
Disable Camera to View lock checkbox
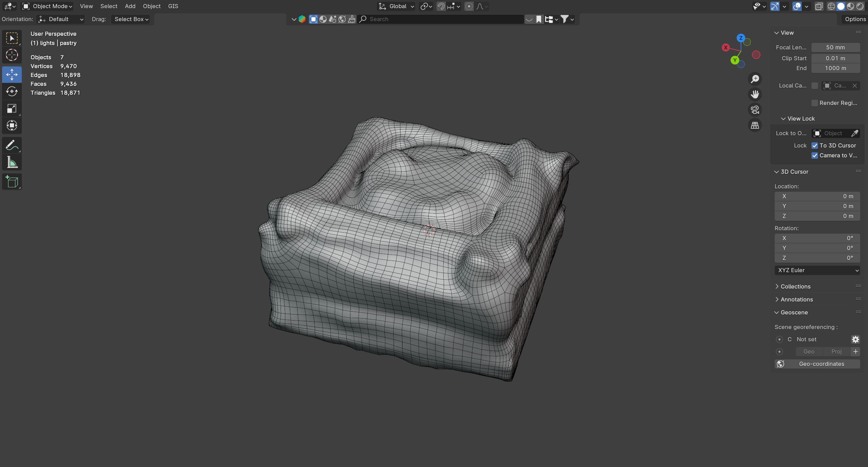tap(815, 155)
